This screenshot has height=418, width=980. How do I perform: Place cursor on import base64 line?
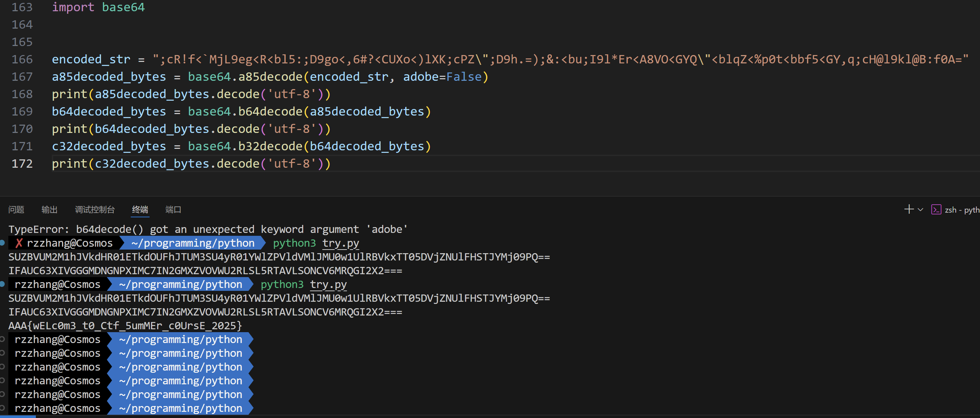click(x=98, y=7)
